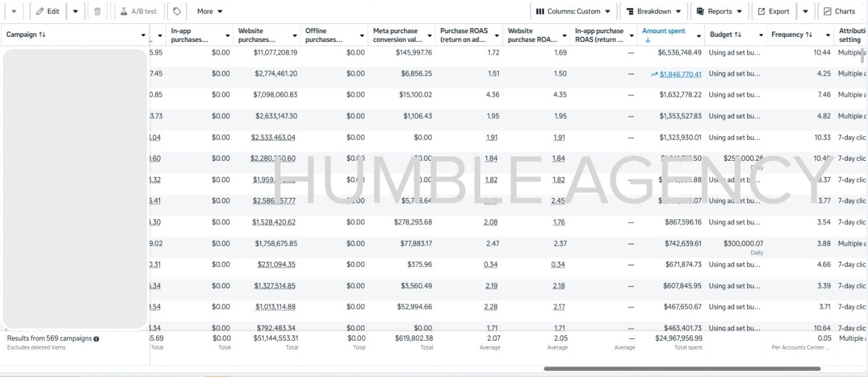
Task: Click the Export button
Action: point(773,11)
